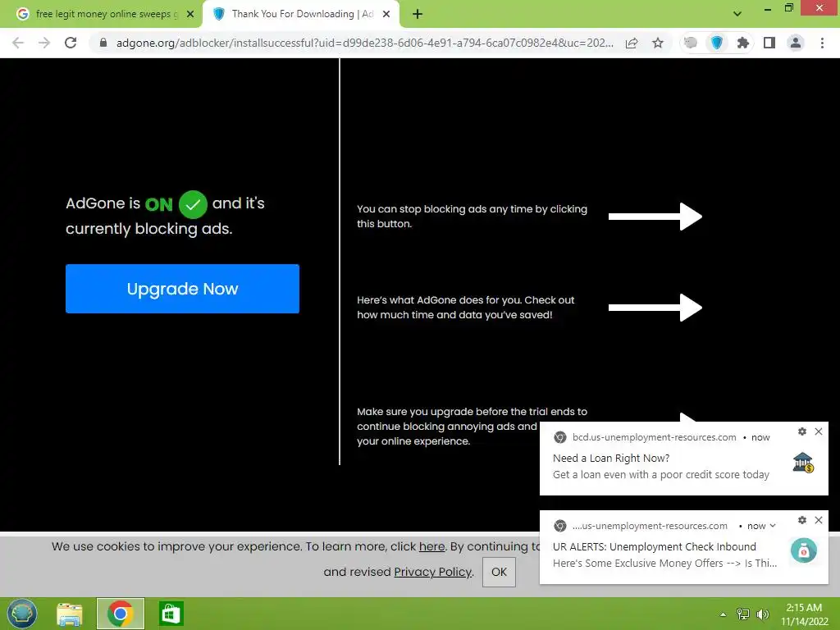
Task: Open the Store app in the taskbar
Action: 171,614
